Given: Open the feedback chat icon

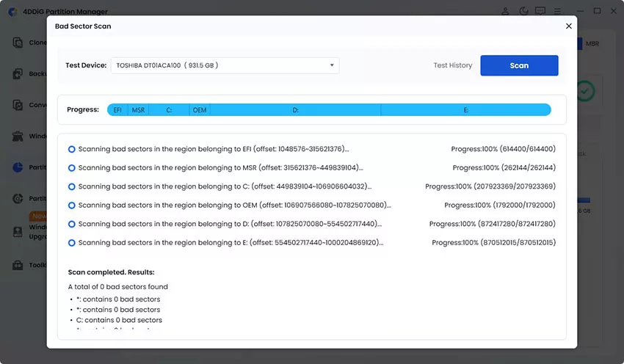Looking at the screenshot, I should coord(540,11).
